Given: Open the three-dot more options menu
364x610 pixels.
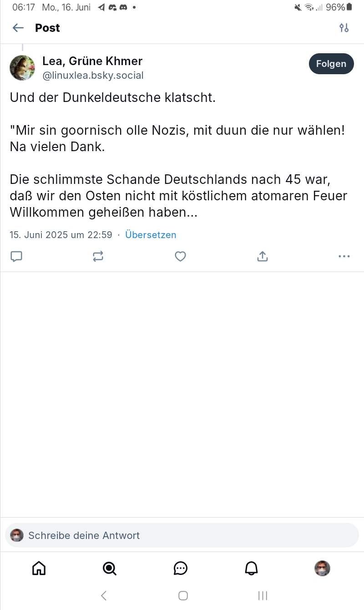Looking at the screenshot, I should [x=344, y=256].
